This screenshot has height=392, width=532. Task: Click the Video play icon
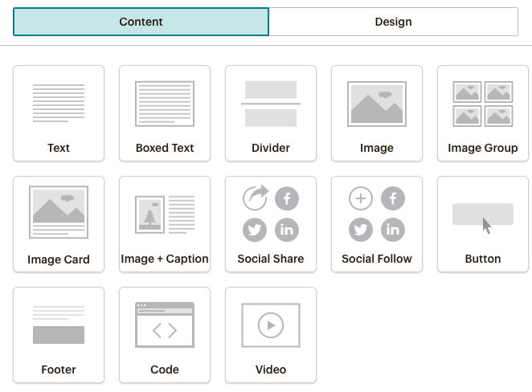(271, 325)
